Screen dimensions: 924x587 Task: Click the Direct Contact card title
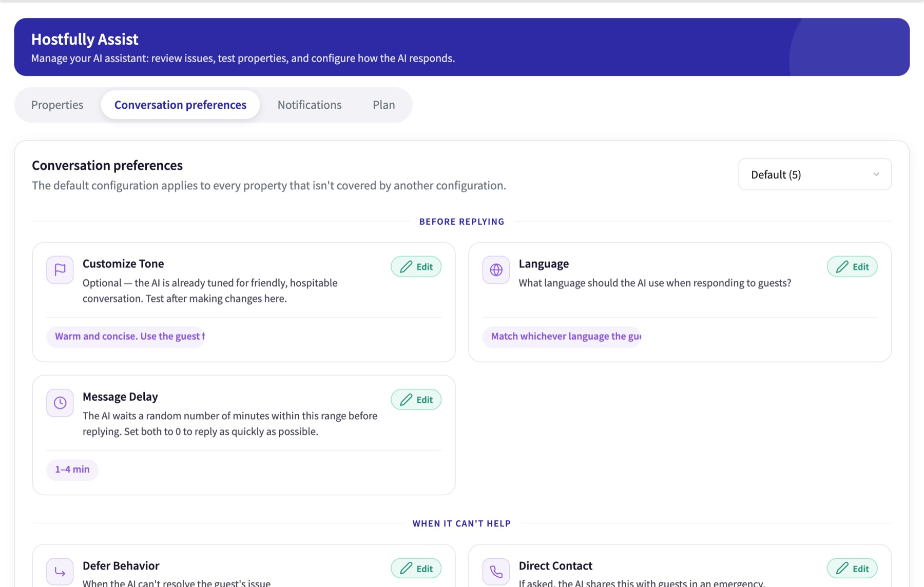coord(555,565)
